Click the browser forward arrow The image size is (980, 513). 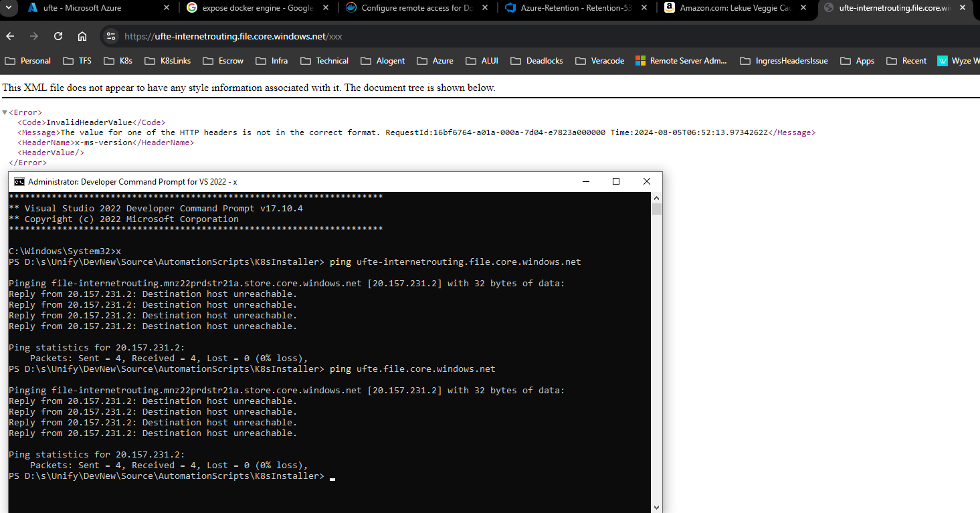34,36
